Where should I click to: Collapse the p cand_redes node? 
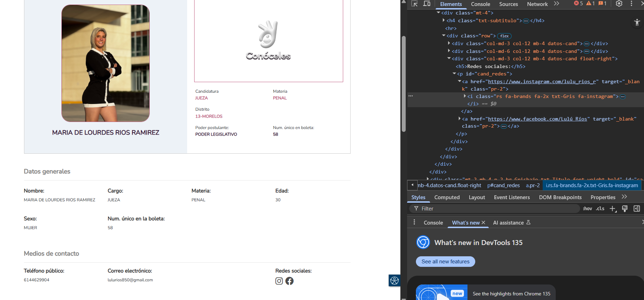coord(454,74)
